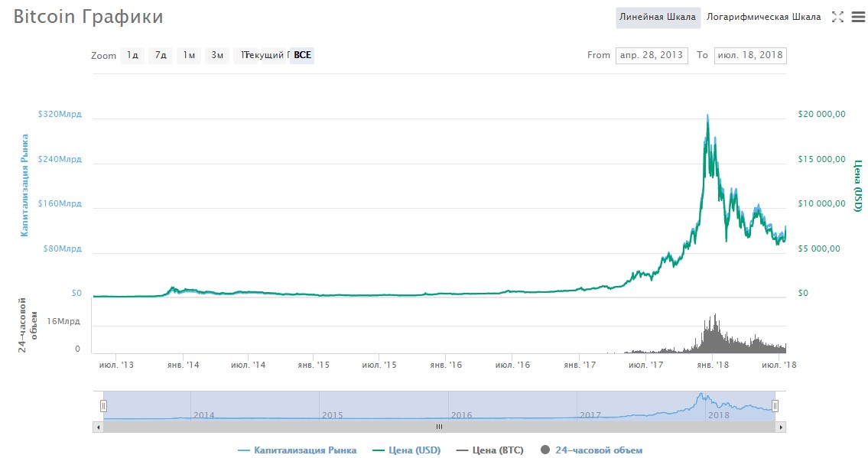The image size is (868, 458).
Task: Switch to Логарифмическая Шкала scale
Action: [x=763, y=17]
